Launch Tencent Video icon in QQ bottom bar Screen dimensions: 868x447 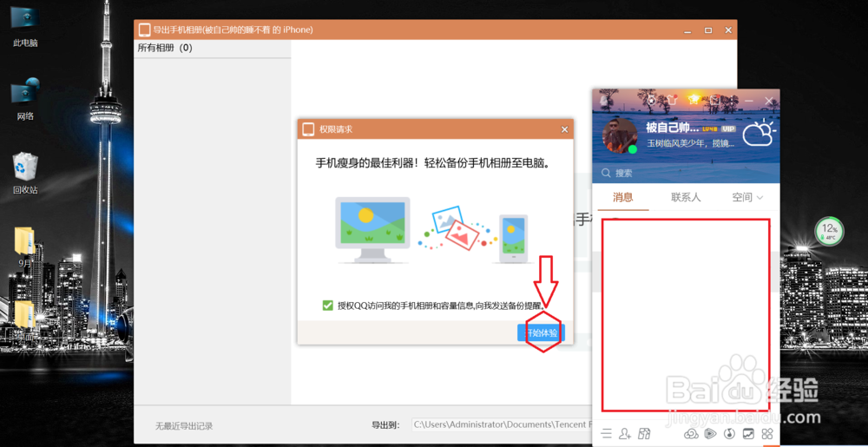pos(711,433)
